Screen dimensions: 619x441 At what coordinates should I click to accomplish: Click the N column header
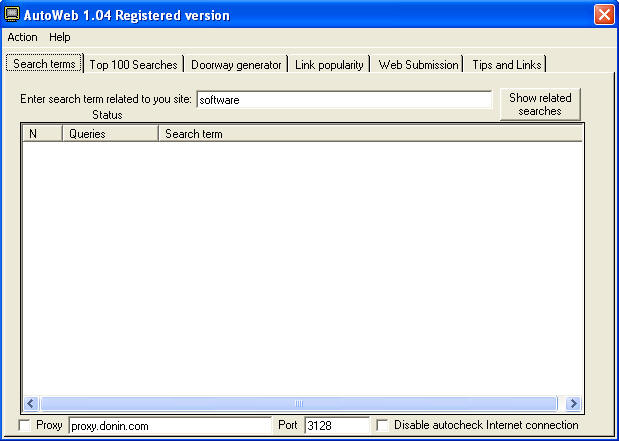click(42, 133)
